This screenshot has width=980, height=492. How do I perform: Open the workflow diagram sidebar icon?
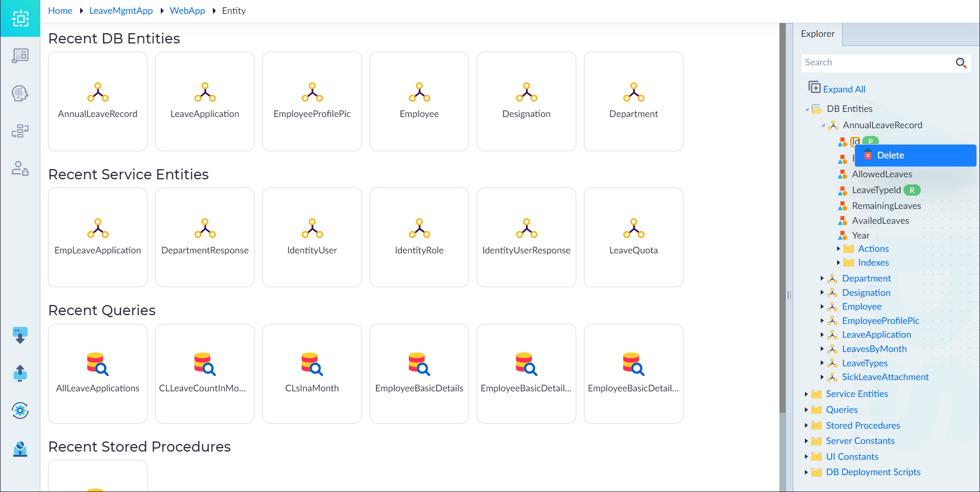tap(20, 131)
